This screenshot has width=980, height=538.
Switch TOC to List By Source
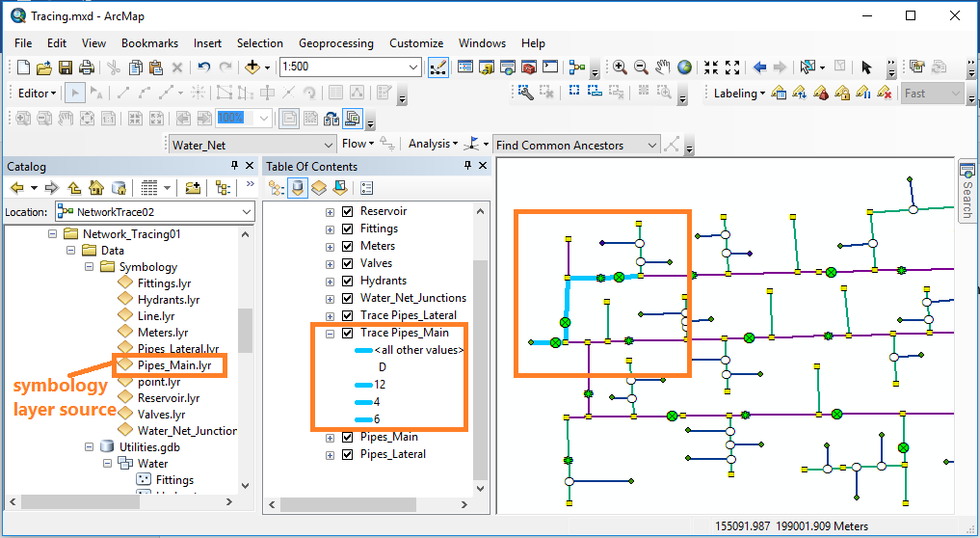298,188
